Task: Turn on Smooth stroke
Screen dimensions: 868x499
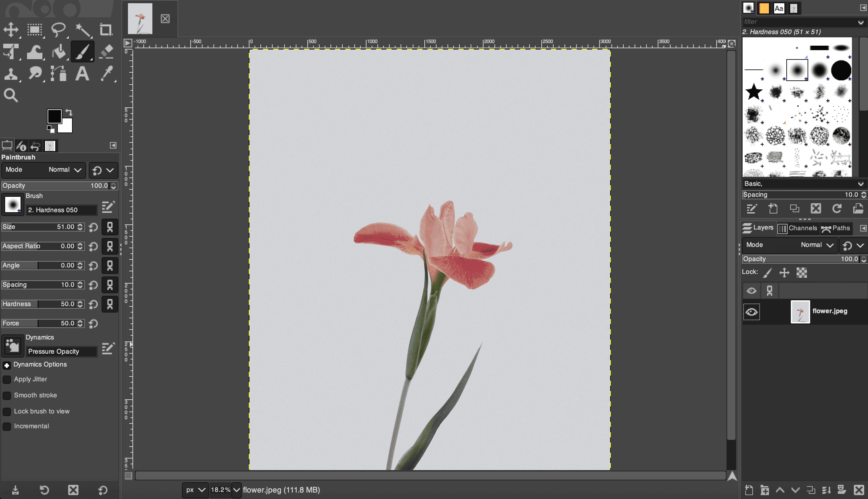Action: (x=7, y=395)
